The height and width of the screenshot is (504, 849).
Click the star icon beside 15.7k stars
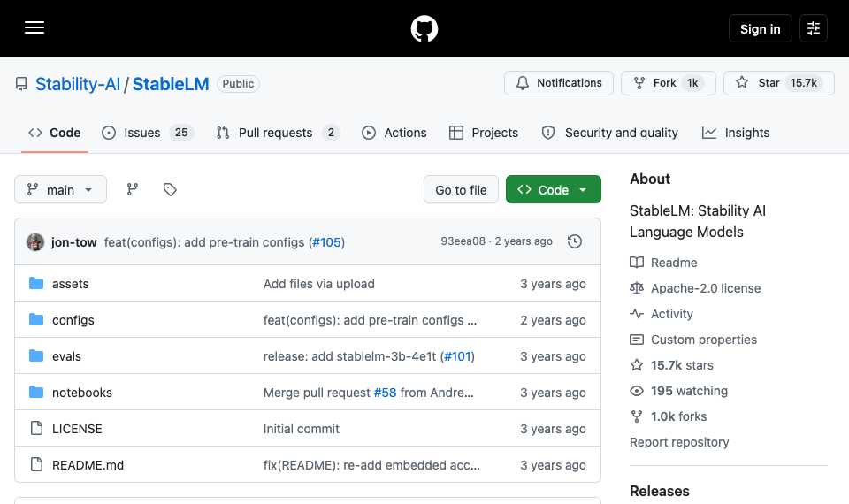[x=637, y=365]
